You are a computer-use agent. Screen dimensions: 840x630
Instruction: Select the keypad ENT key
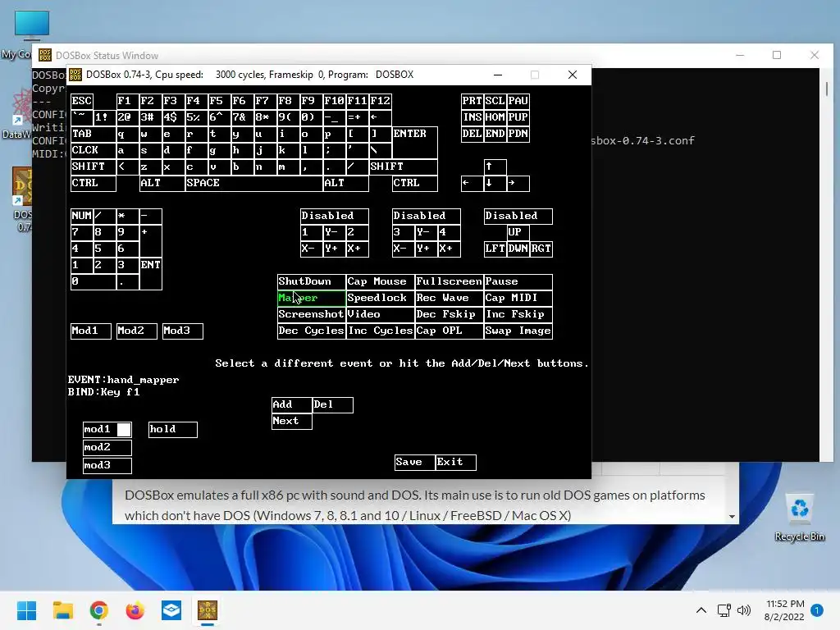coord(151,274)
